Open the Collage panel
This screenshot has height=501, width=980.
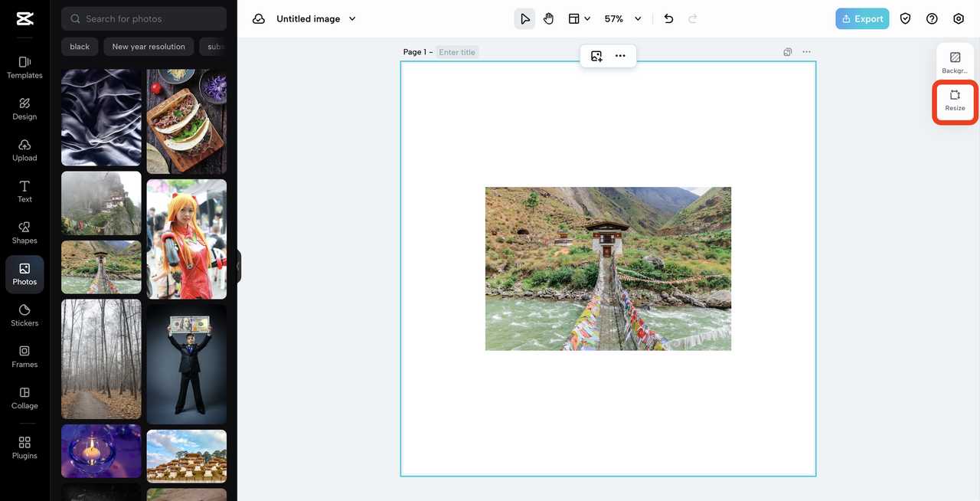24,398
